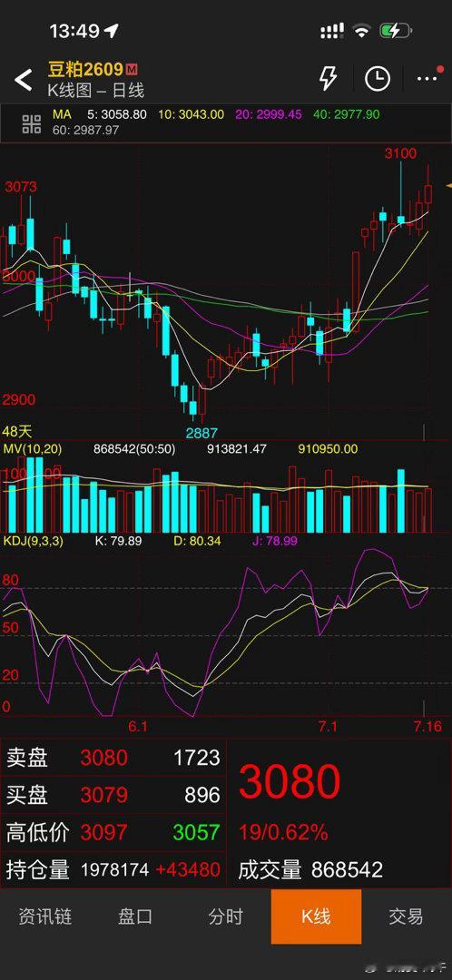The image size is (452, 980).
Task: Tap the K线图 – 日线 period label
Action: coord(96,91)
